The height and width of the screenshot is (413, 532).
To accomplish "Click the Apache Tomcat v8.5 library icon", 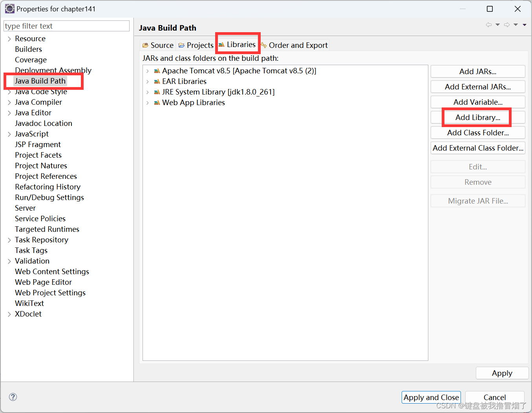I will pos(157,71).
